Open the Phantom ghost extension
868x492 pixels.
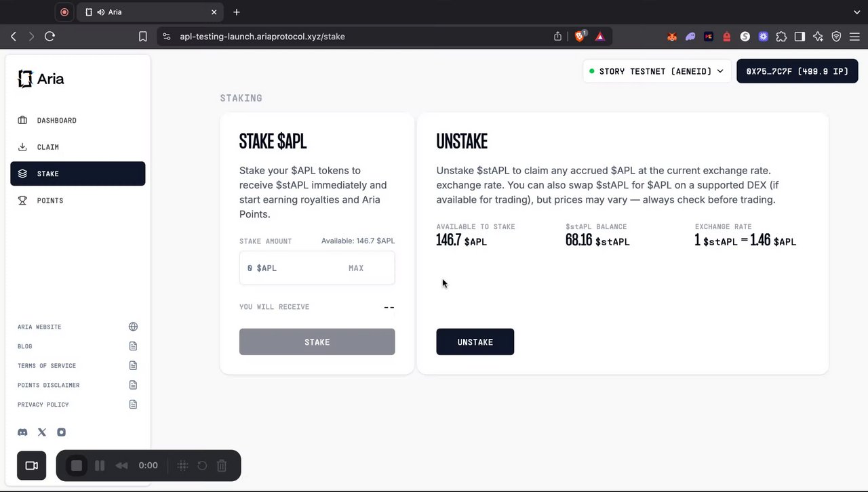pyautogui.click(x=690, y=37)
